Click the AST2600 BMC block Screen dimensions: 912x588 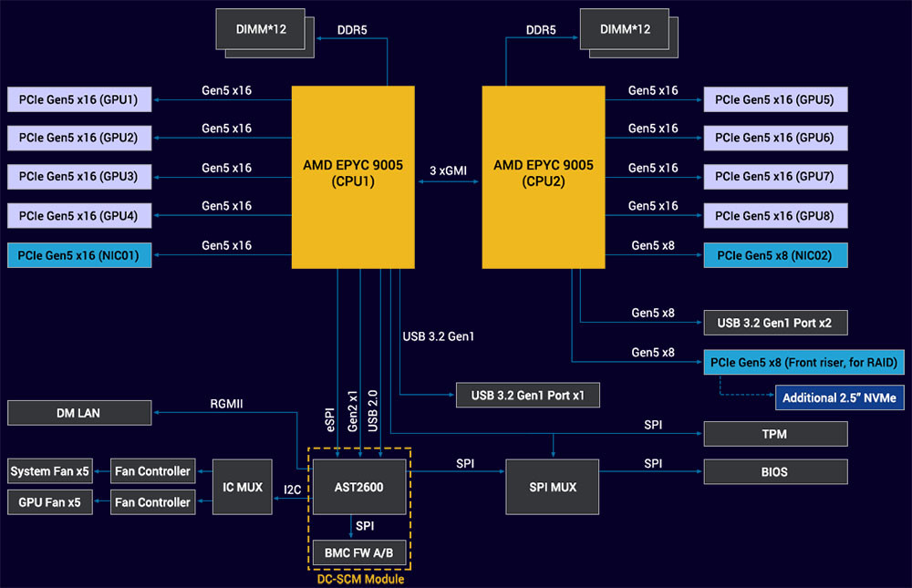(x=359, y=487)
